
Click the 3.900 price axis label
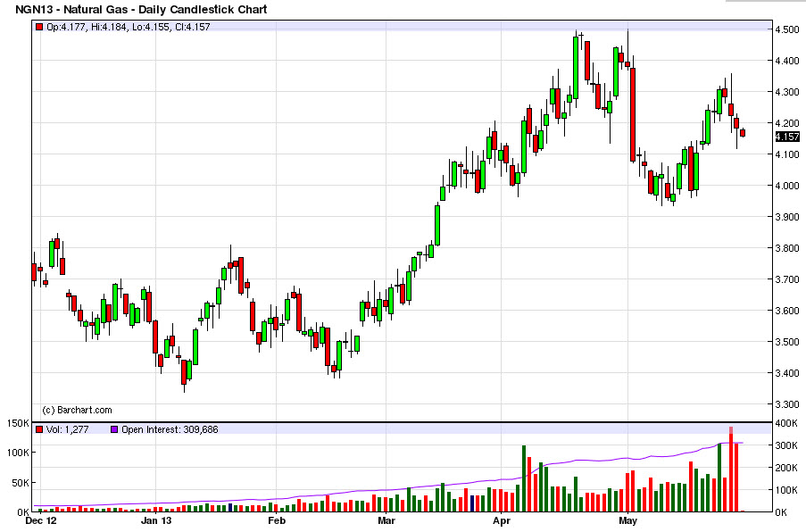(787, 217)
